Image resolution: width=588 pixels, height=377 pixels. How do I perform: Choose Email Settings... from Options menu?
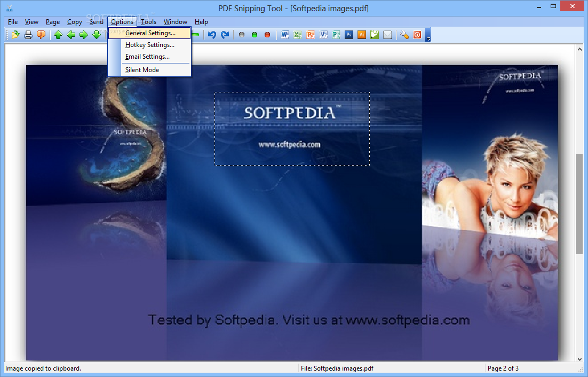click(149, 57)
